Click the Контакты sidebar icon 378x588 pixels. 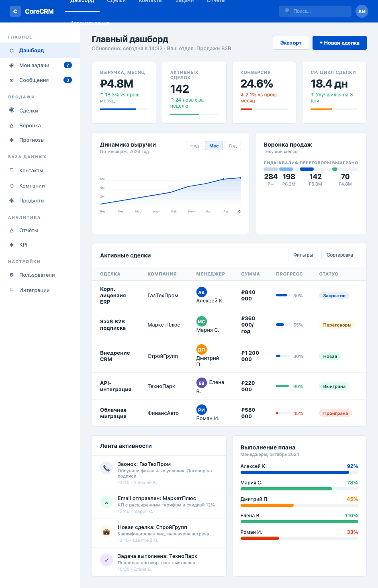pyautogui.click(x=12, y=170)
